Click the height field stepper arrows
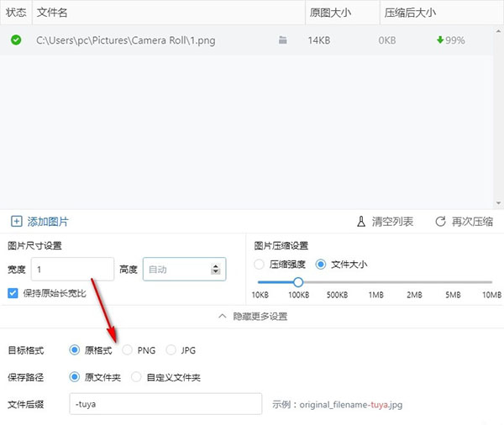504x425 pixels. pos(216,269)
